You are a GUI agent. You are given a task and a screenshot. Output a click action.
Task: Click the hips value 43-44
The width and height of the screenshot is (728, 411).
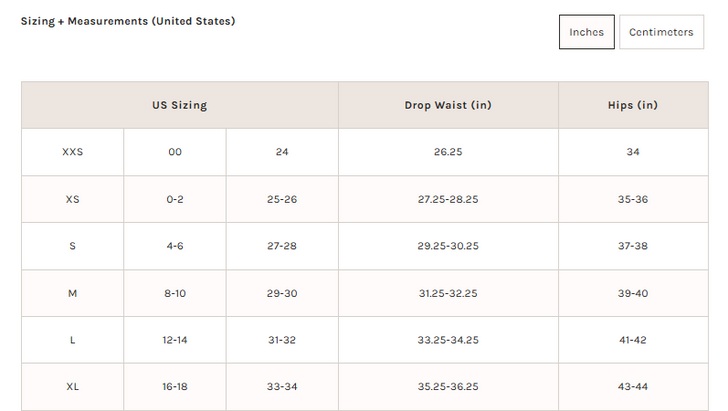tap(633, 386)
